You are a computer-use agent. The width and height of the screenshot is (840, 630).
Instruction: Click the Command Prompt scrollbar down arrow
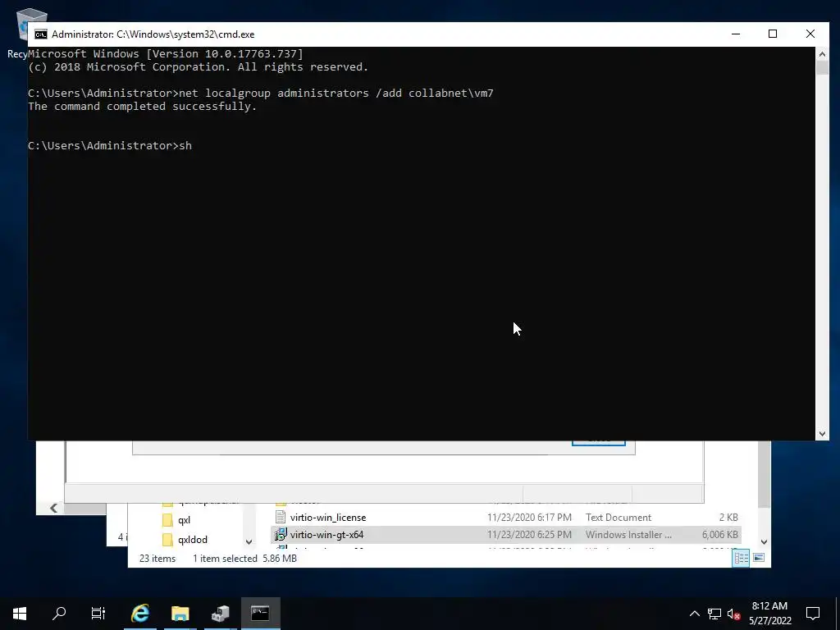pos(822,434)
